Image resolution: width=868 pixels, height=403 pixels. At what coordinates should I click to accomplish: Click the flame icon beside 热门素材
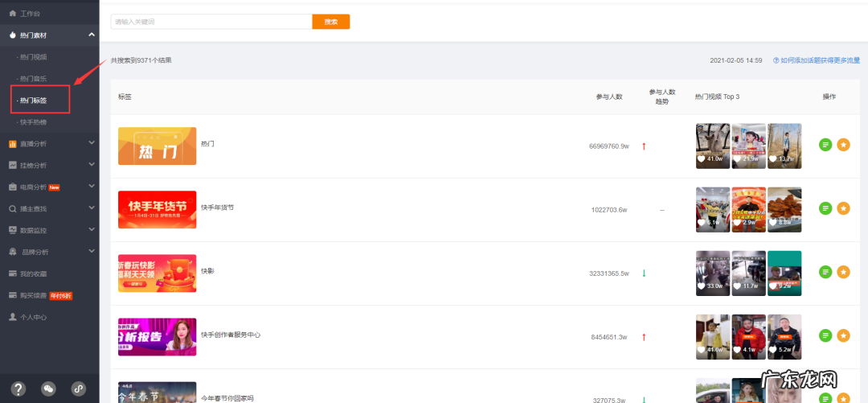[x=12, y=35]
